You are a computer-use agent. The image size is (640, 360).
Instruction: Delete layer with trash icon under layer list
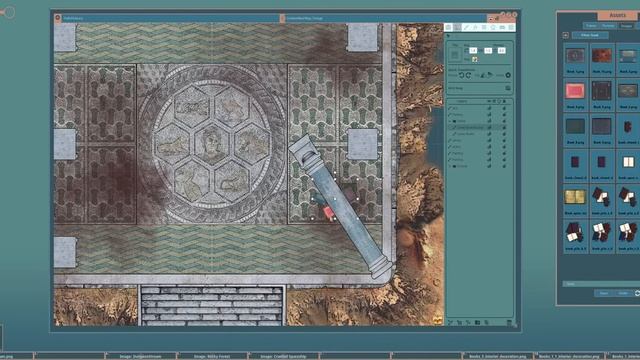[509, 322]
